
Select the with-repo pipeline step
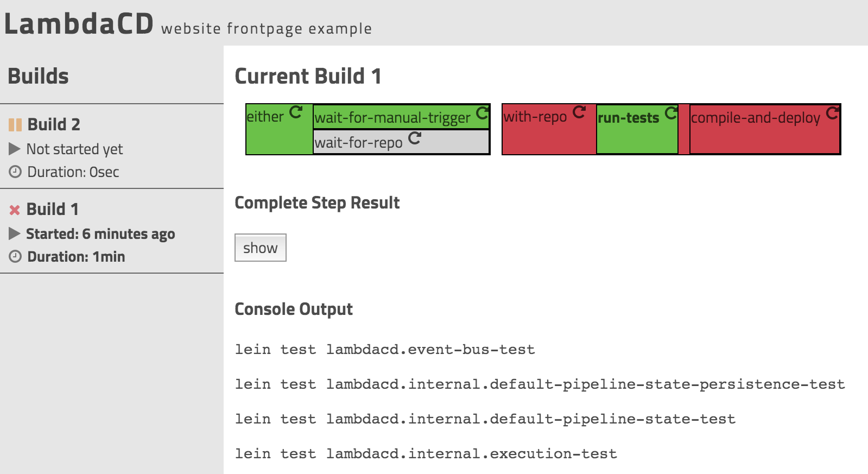point(535,117)
